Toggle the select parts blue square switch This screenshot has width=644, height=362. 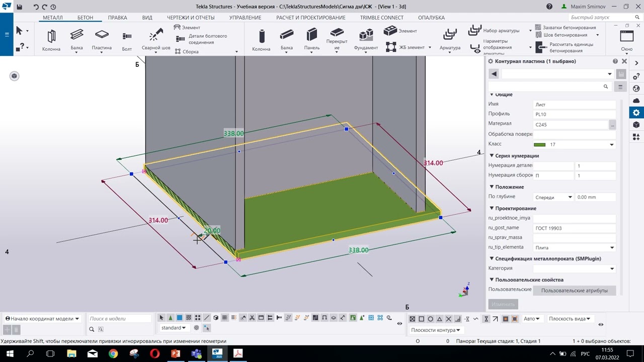click(180, 318)
